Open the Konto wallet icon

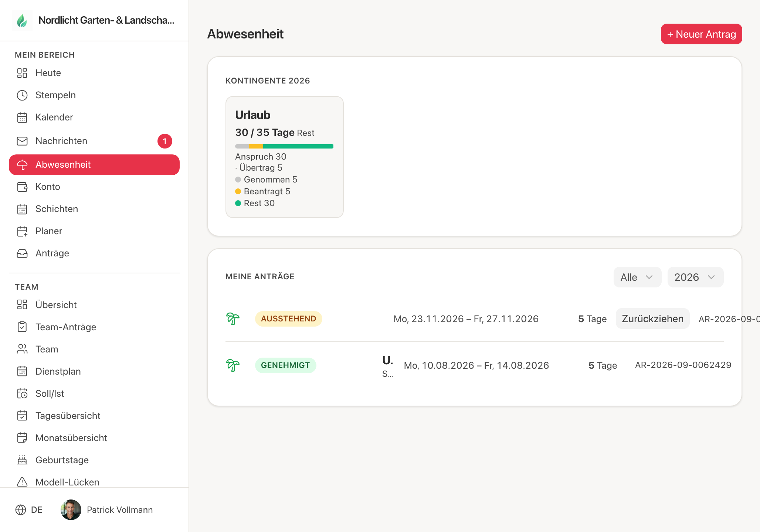pos(22,187)
